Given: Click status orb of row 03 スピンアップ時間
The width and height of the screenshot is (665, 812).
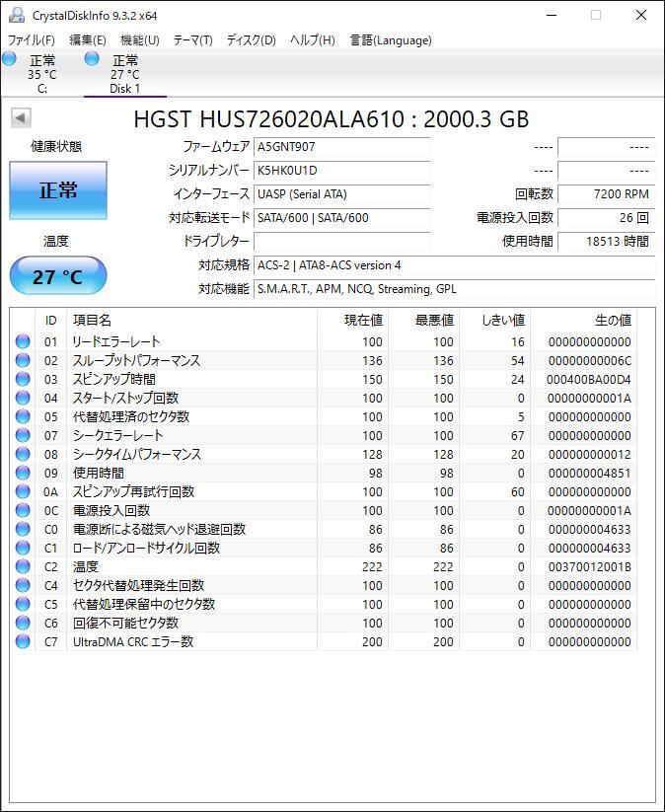Looking at the screenshot, I should pyautogui.click(x=23, y=379).
